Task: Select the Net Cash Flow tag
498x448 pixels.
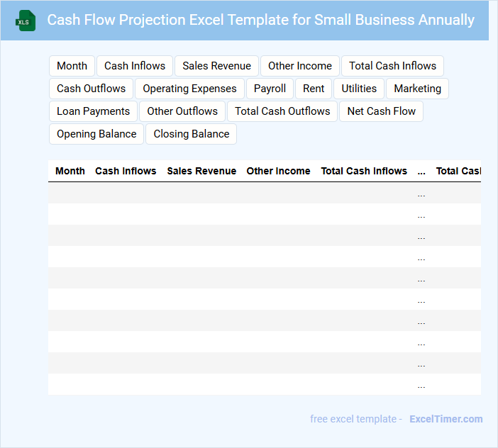Action: click(382, 111)
